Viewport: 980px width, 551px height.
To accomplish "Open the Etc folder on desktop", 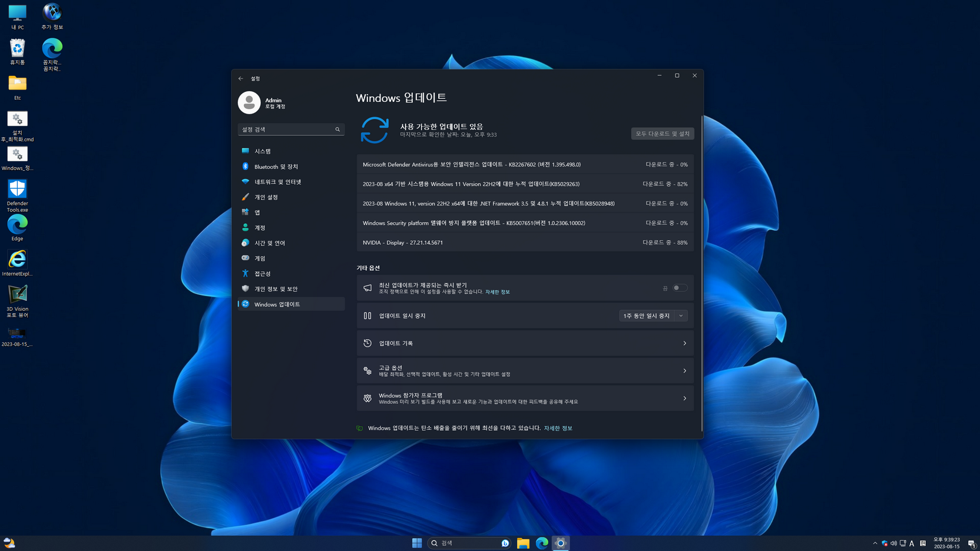I will pyautogui.click(x=17, y=88).
